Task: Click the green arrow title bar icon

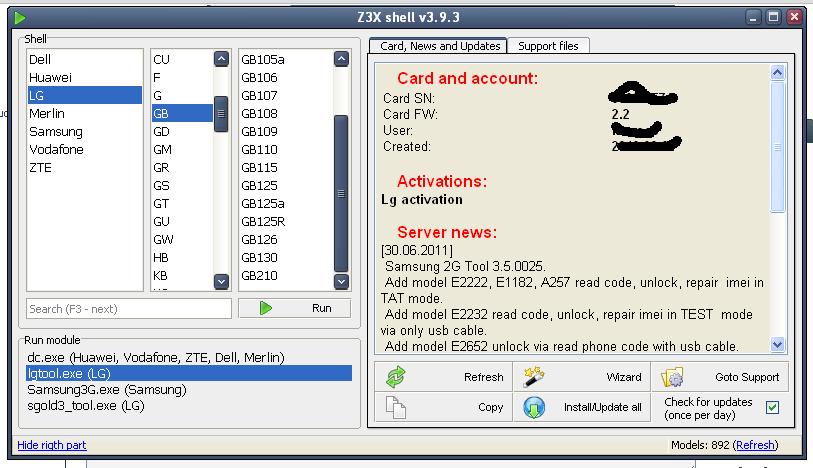Action: [x=20, y=18]
